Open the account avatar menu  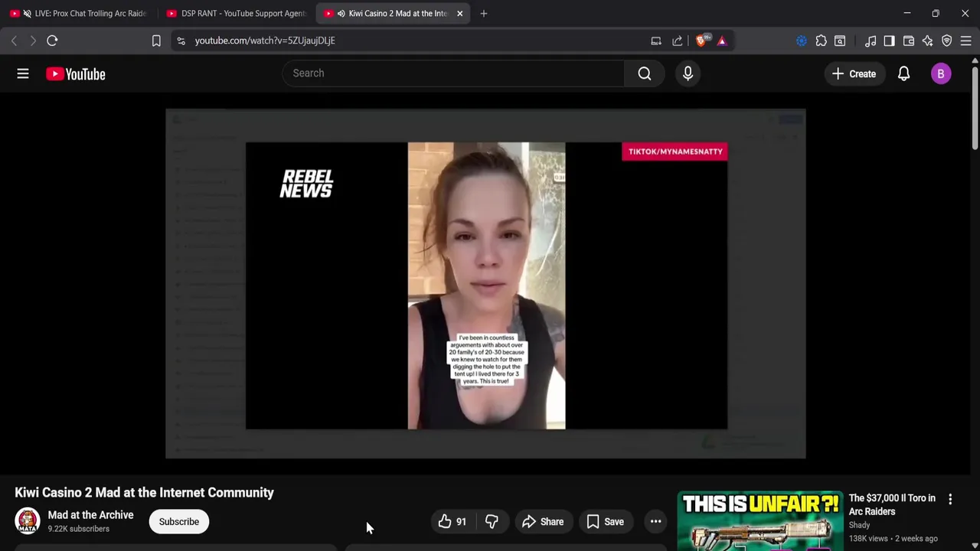point(941,73)
